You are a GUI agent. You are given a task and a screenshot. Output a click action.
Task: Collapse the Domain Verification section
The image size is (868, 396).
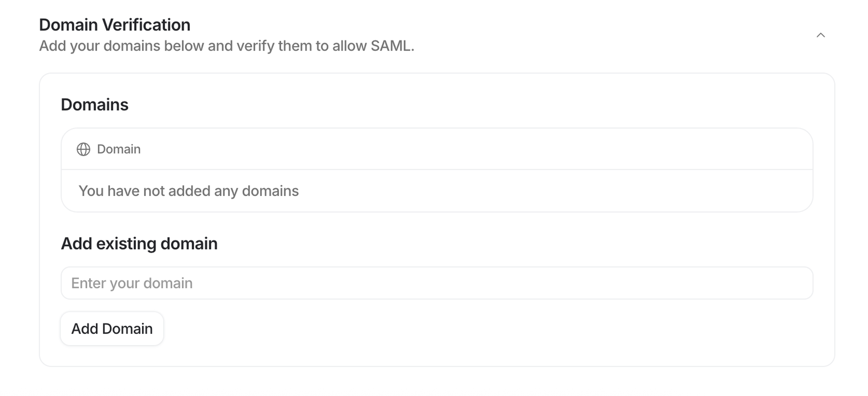coord(821,35)
